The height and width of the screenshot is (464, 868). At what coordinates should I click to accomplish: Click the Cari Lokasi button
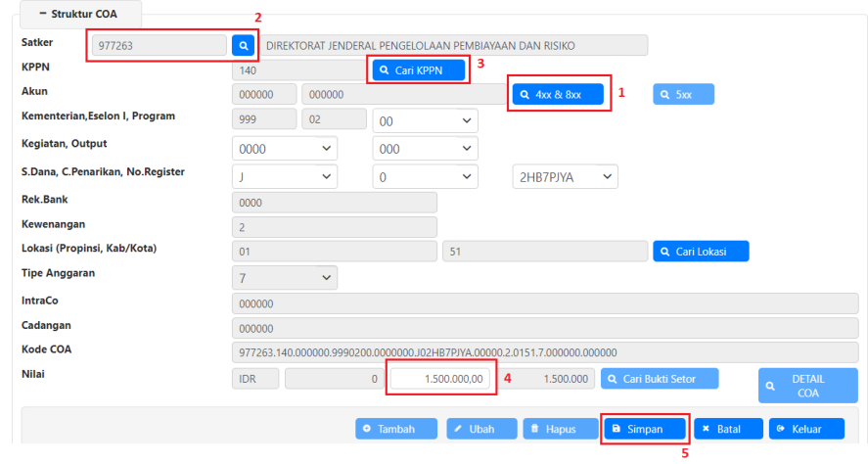[701, 252]
